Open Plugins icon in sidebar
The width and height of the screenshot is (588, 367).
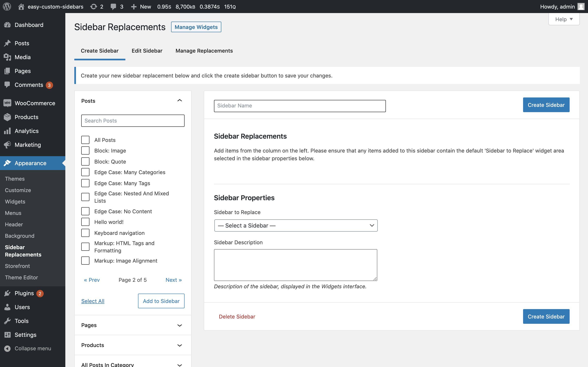coord(7,293)
